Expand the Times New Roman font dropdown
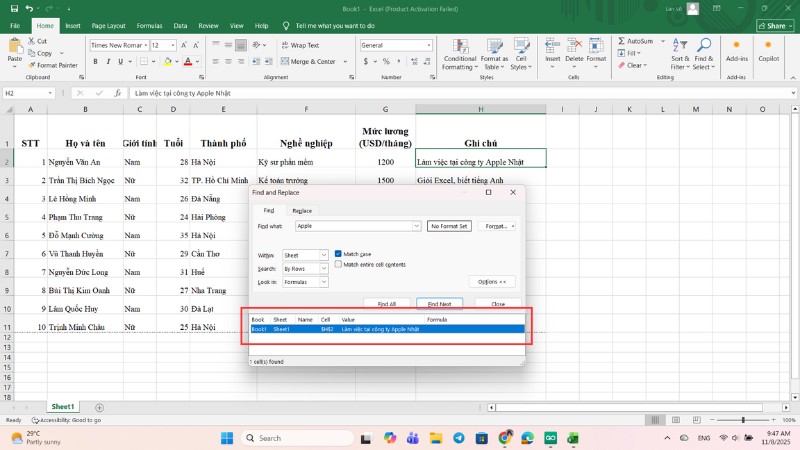800x450 pixels. click(x=146, y=45)
